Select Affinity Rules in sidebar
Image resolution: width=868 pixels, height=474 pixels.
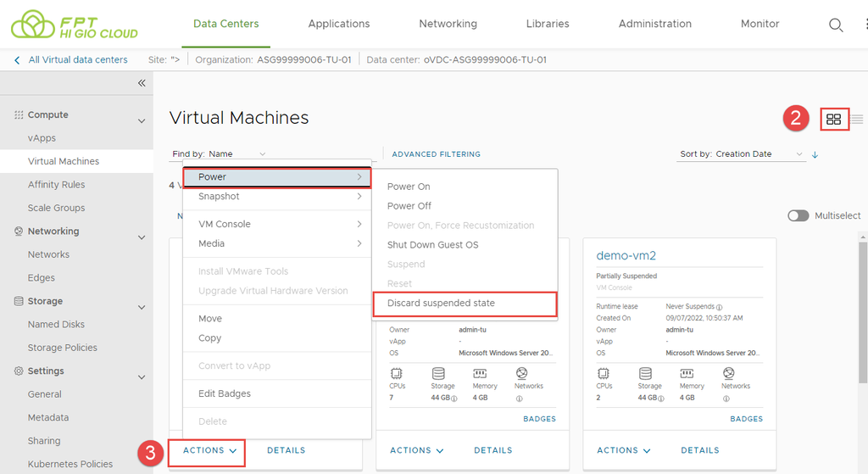tap(56, 185)
